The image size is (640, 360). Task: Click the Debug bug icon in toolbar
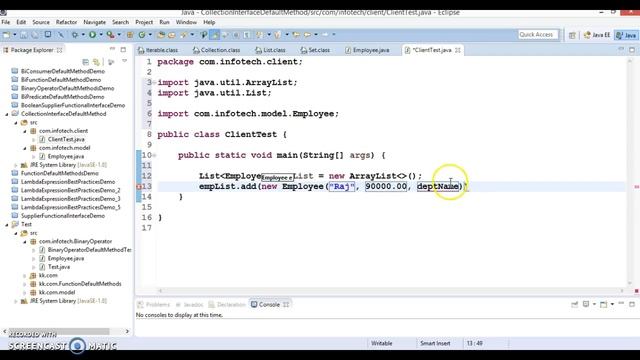click(75, 35)
